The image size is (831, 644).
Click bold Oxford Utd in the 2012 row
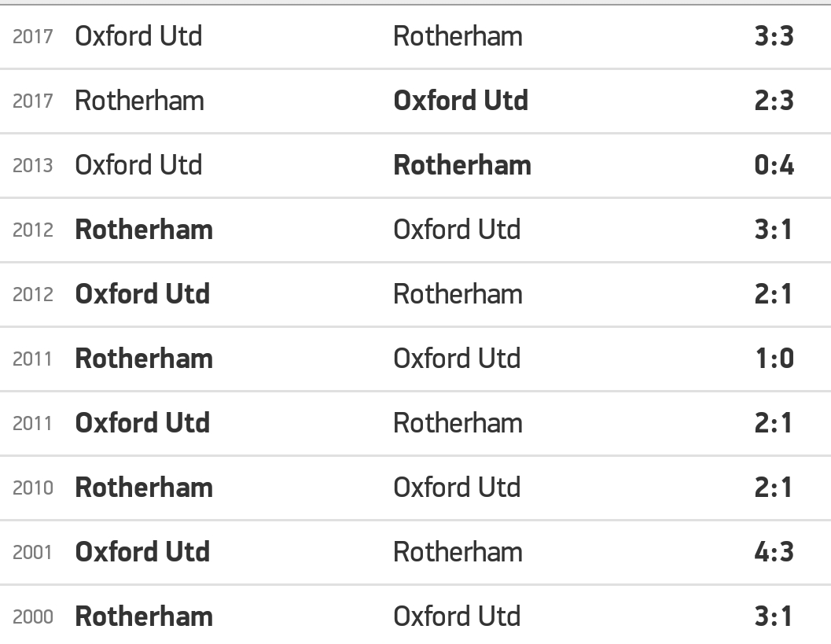(x=142, y=294)
